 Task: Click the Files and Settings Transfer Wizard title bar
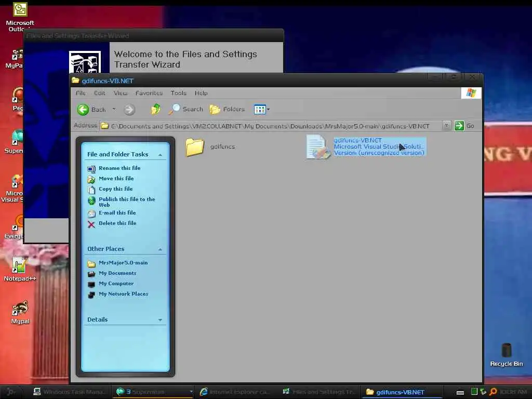[x=153, y=36]
